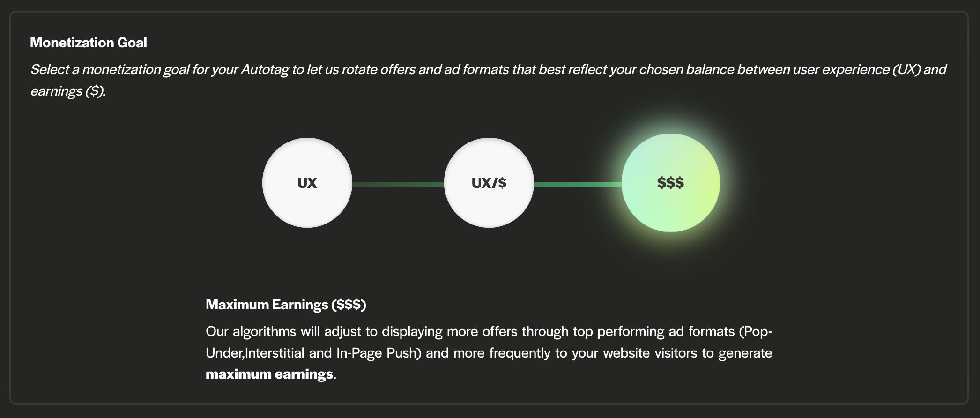Screen dimensions: 980x418
Task: Click slider track between UX and UX/$
Action: tap(398, 184)
